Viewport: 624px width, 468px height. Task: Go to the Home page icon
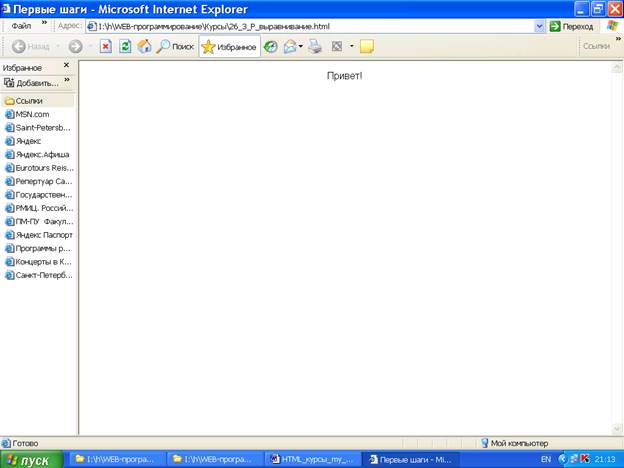click(x=144, y=47)
